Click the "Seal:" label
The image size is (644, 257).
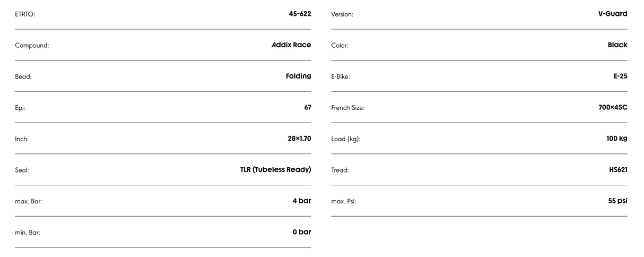(x=22, y=170)
